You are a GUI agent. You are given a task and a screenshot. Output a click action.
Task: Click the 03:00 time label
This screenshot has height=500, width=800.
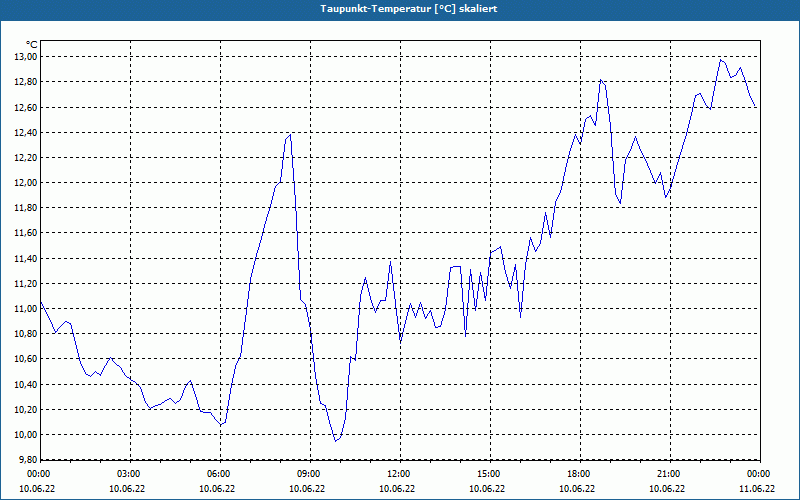tap(131, 474)
